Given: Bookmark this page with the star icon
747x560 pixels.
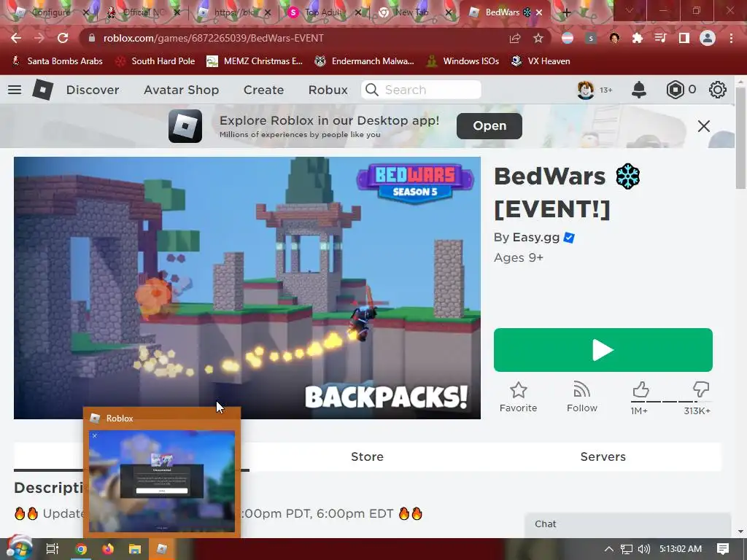Looking at the screenshot, I should (x=538, y=38).
